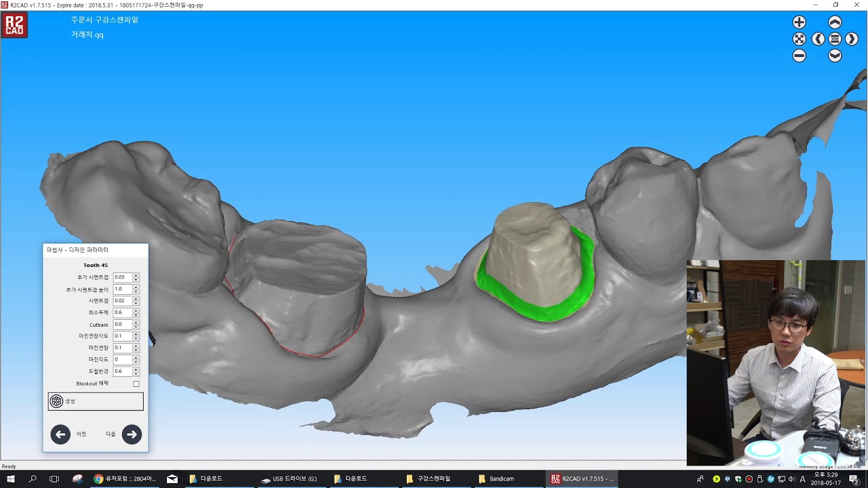This screenshot has height=488, width=868.
Task: Click the R2CAD logo in the corner
Action: [x=14, y=25]
